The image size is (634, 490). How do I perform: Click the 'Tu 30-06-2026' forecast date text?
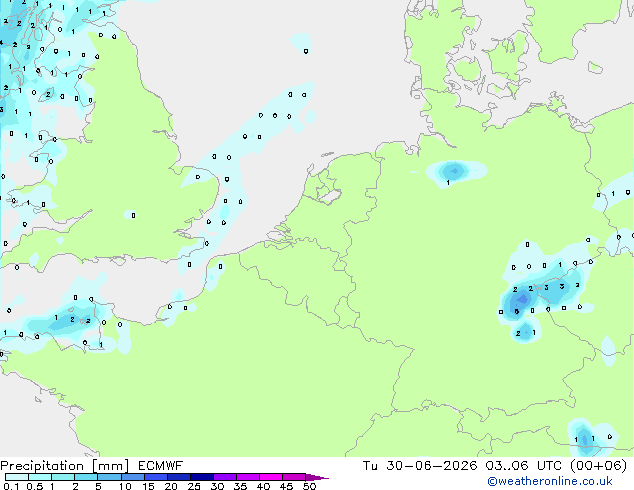click(x=420, y=466)
